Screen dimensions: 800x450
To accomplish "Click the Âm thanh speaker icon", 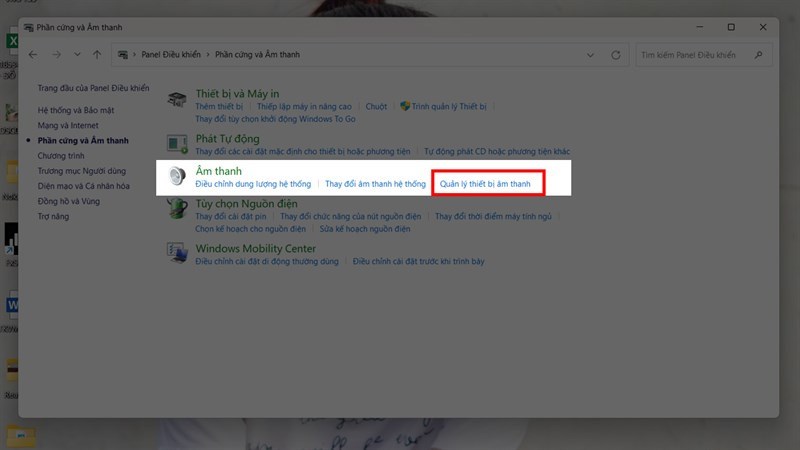I will (x=177, y=177).
